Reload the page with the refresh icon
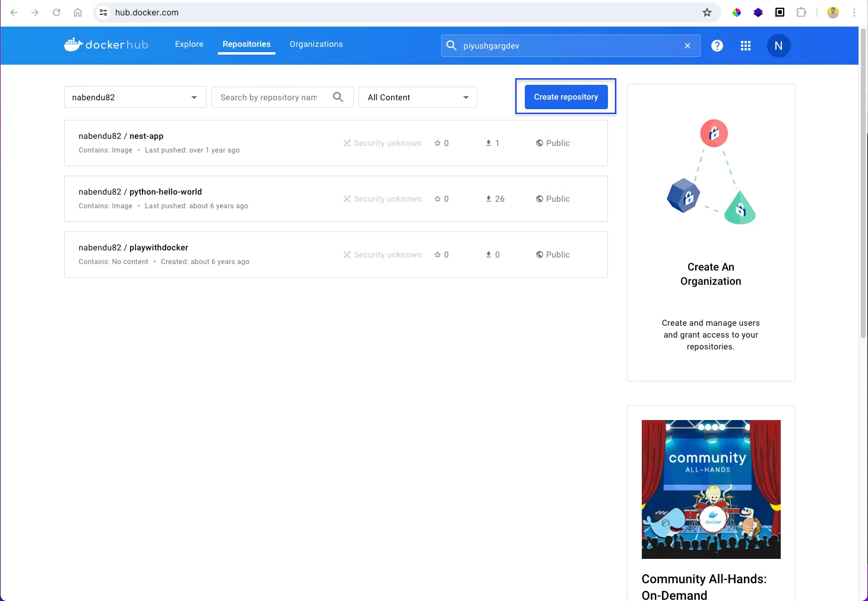Image resolution: width=868 pixels, height=601 pixels. pyautogui.click(x=56, y=12)
